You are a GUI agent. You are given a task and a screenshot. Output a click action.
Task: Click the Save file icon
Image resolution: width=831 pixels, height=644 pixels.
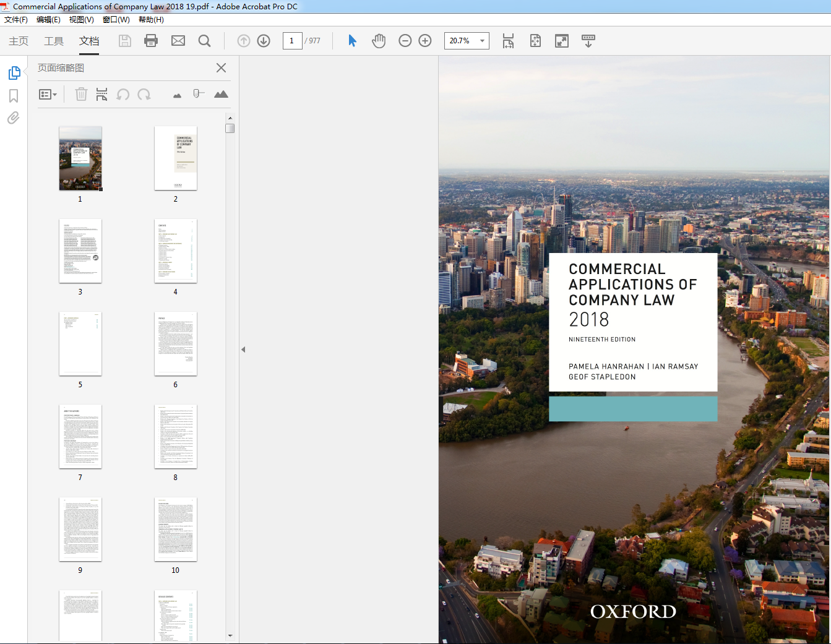125,41
